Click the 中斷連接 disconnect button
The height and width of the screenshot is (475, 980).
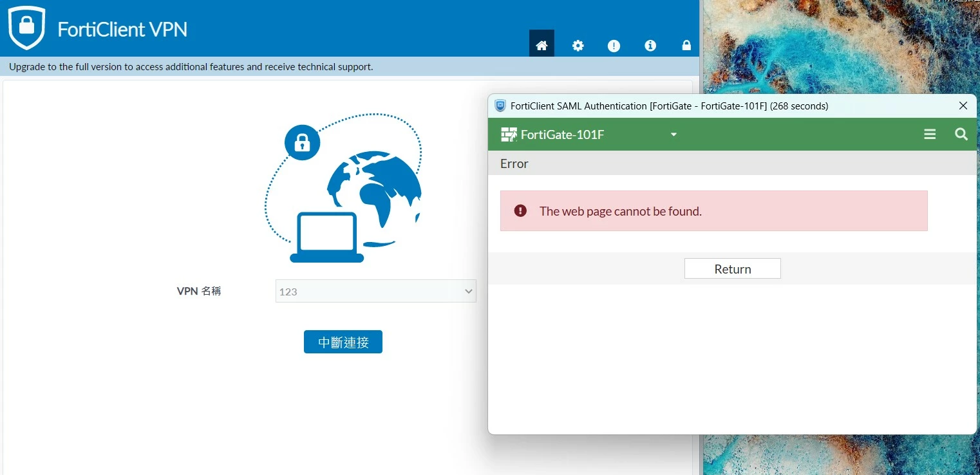(x=343, y=342)
